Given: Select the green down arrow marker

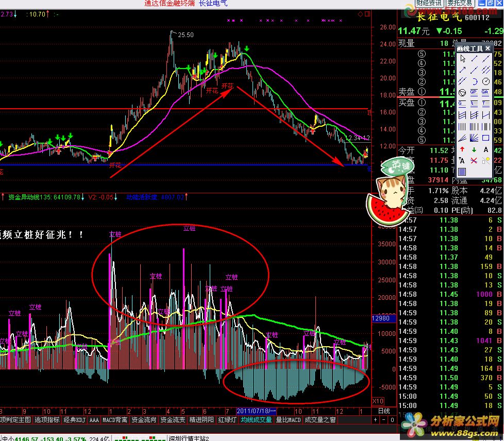Looking at the screenshot, I should click(x=474, y=149).
